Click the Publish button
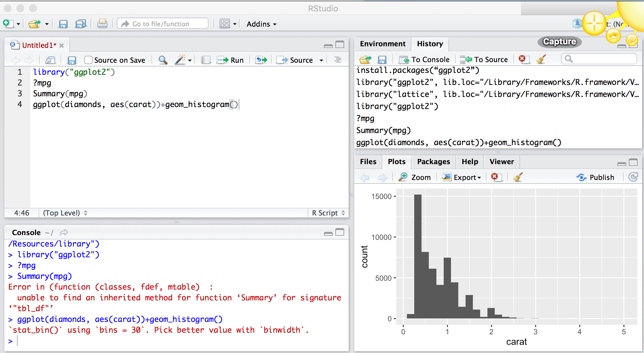Image resolution: width=644 pixels, height=353 pixels. pyautogui.click(x=596, y=177)
